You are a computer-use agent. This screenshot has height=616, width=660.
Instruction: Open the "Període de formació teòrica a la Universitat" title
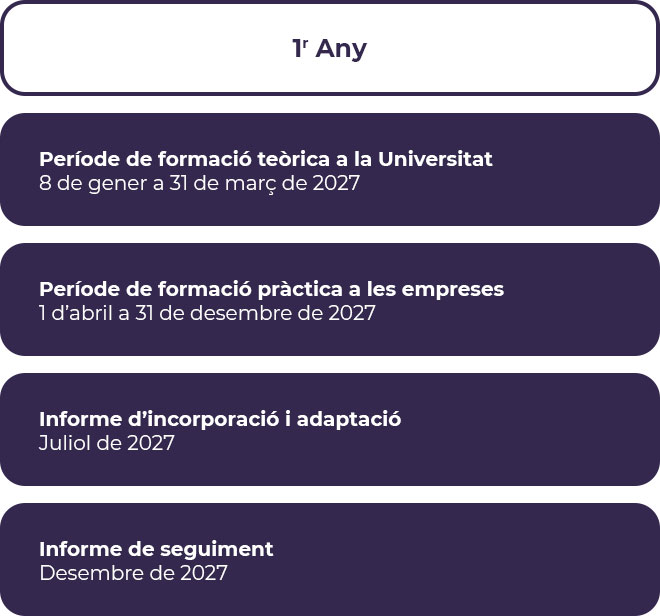coord(265,159)
